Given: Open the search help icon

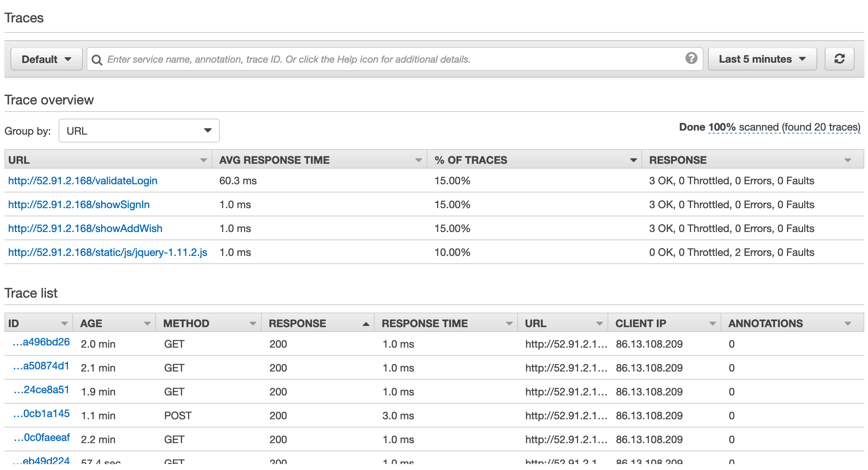Looking at the screenshot, I should [x=692, y=59].
